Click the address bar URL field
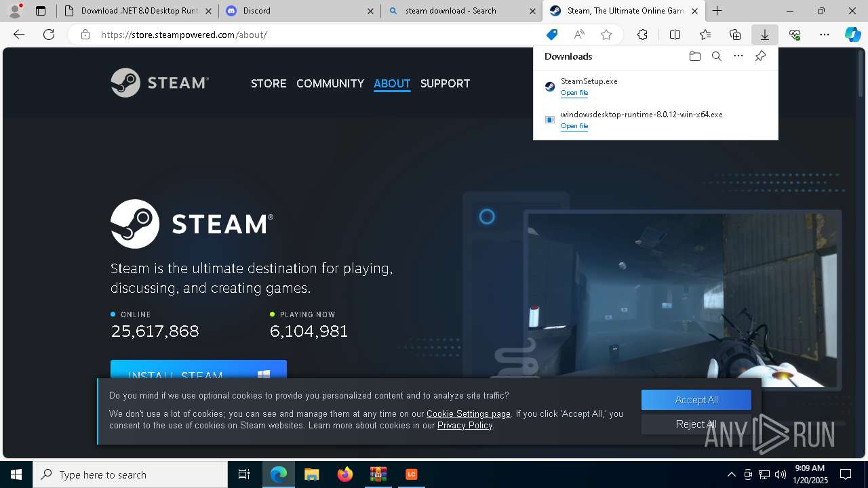 (319, 35)
